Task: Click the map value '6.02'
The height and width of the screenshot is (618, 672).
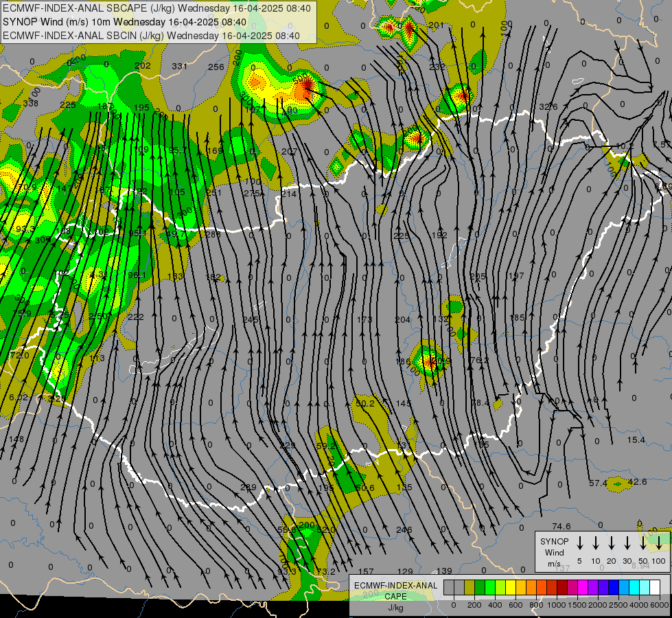Action: point(19,398)
